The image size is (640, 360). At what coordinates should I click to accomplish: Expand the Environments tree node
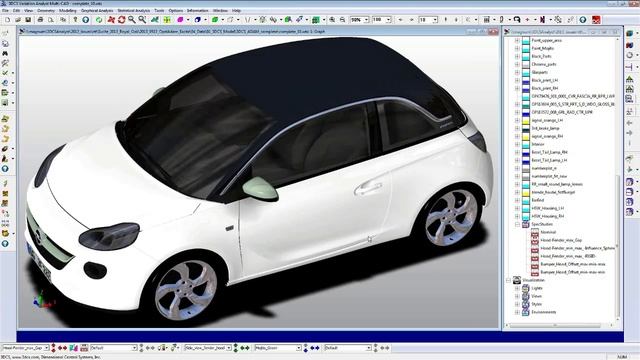(x=517, y=312)
